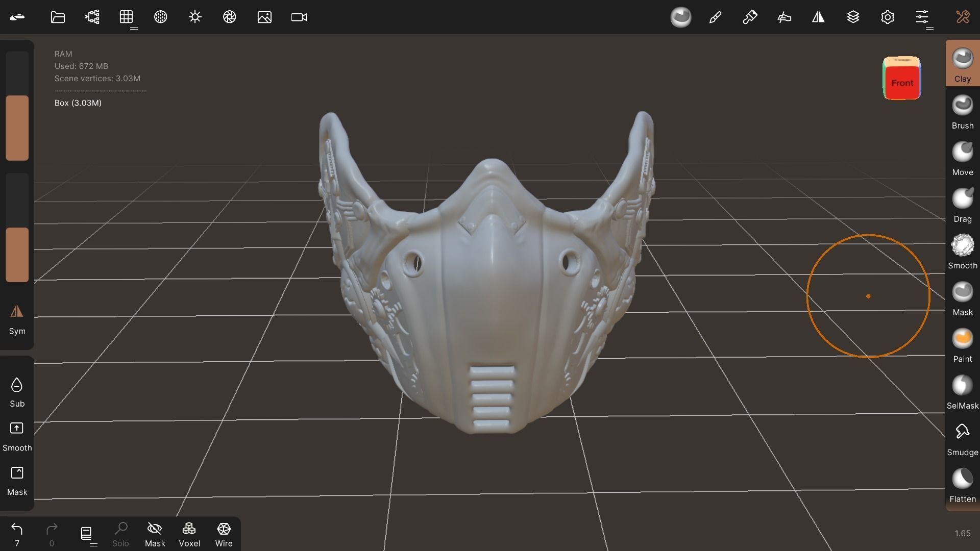
Task: Select the Paint tool
Action: click(963, 345)
